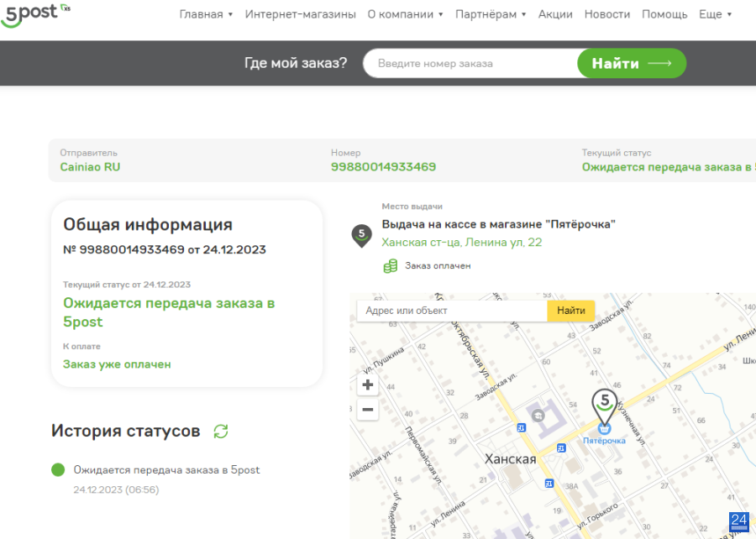Select the bus stop icon near 38А
The width and height of the screenshot is (756, 539).
coord(549,483)
